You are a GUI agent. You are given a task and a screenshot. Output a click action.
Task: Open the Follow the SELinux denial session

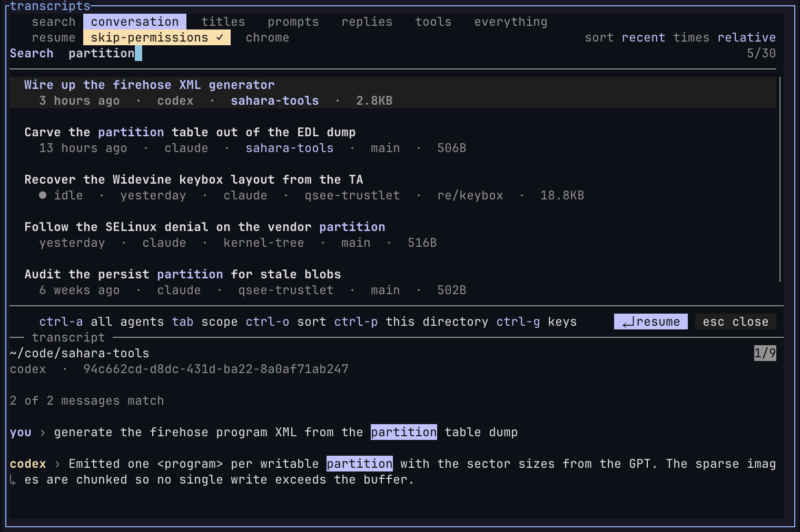(393, 235)
